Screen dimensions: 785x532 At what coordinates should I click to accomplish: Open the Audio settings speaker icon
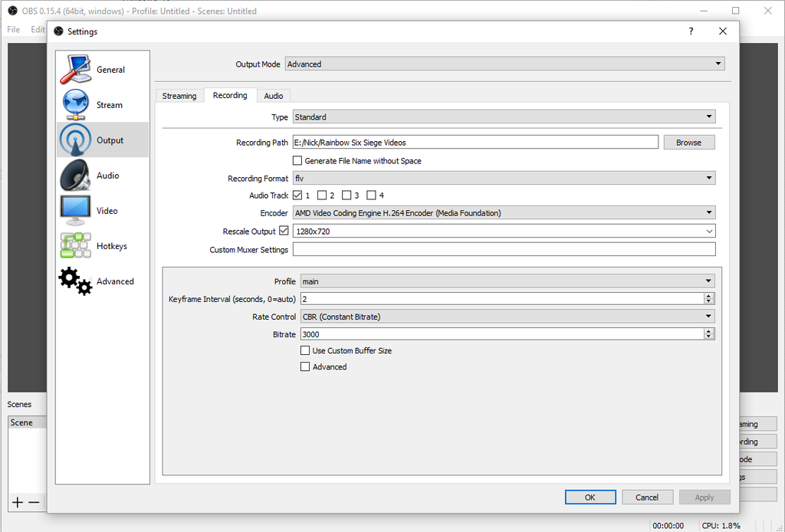pos(76,176)
